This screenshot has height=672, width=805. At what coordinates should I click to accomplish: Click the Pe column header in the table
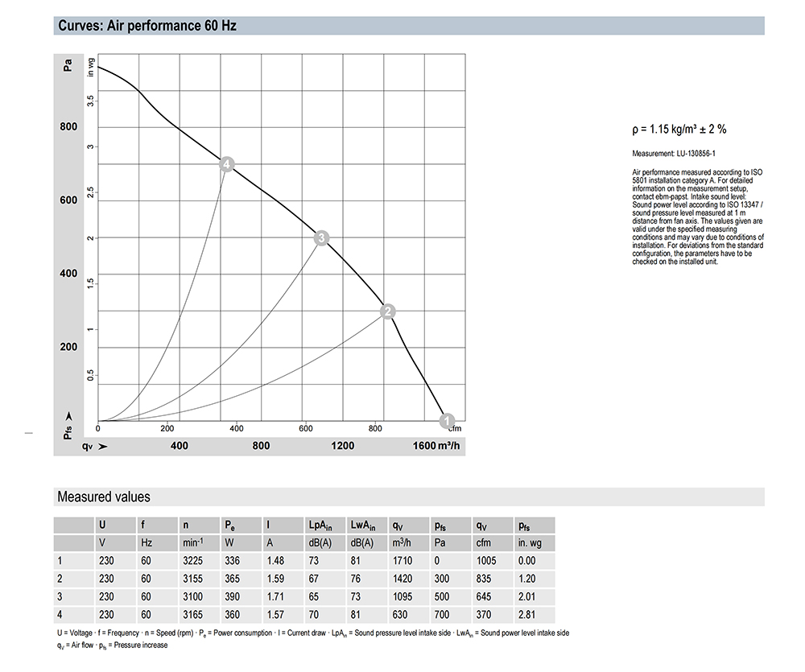[x=229, y=525]
